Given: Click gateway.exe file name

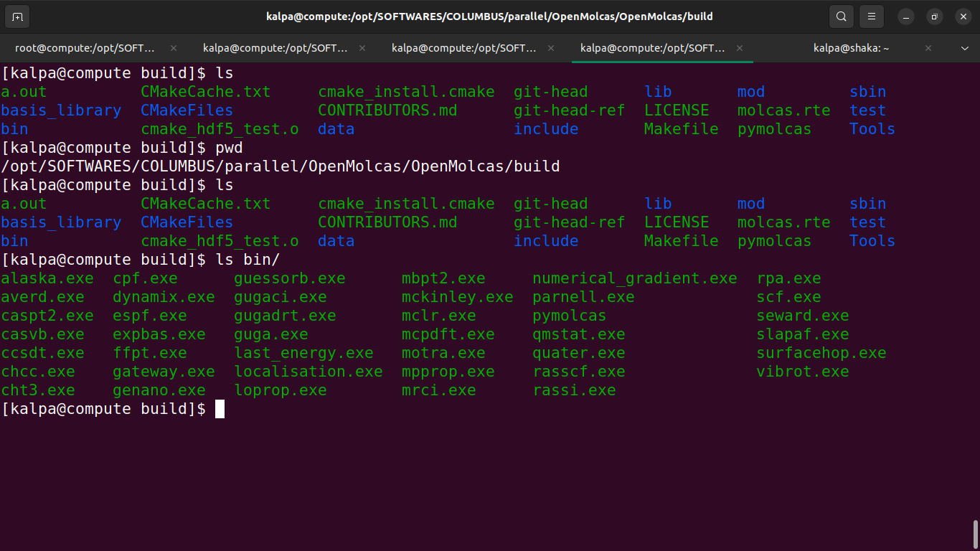Looking at the screenshot, I should (x=164, y=372).
